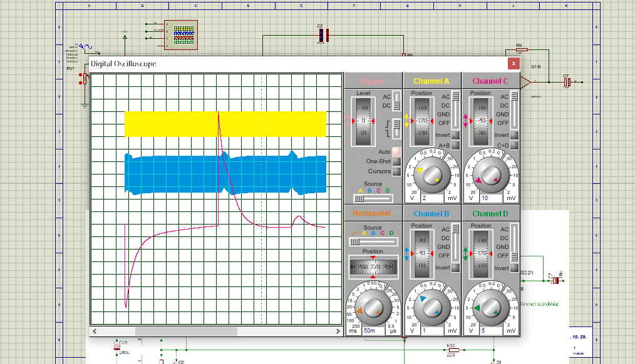Select capacitor C7 beside U1:B
The image size is (635, 364).
pyautogui.click(x=567, y=82)
